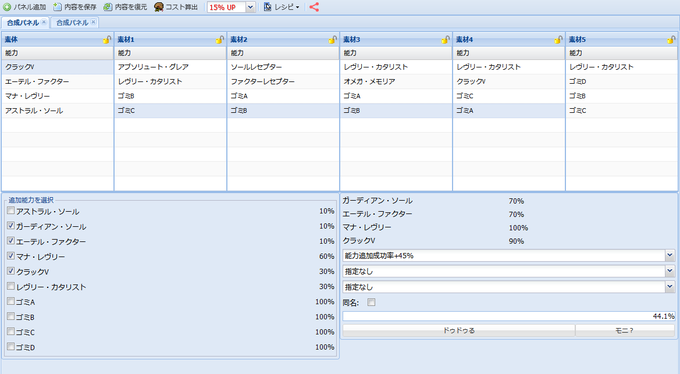Uncheck the ガーディアン・ソール checkbox

click(x=11, y=226)
